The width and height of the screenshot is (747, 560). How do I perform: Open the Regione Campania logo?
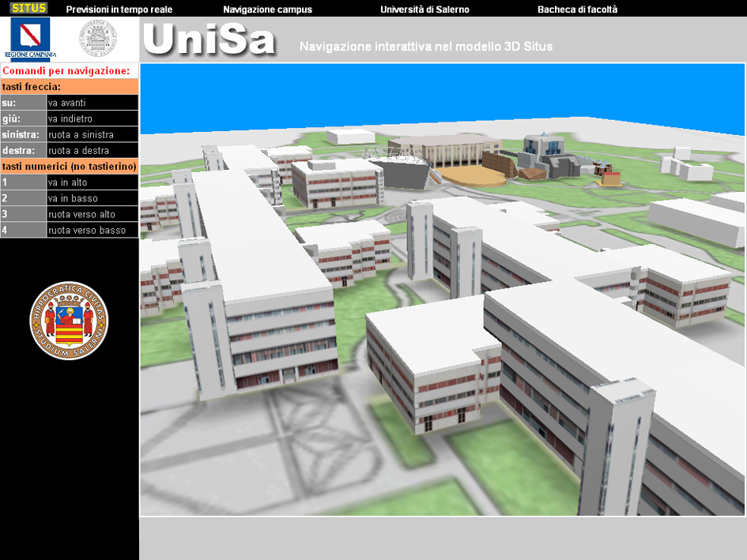tap(31, 39)
